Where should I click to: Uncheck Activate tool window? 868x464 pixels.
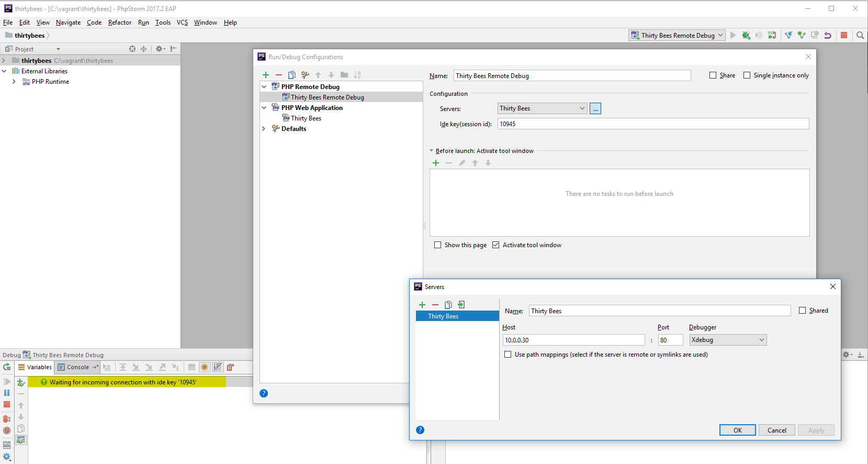(x=496, y=245)
